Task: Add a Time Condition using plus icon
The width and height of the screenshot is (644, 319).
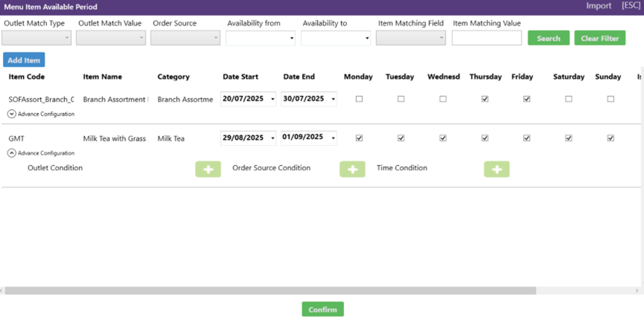Action: (x=496, y=169)
